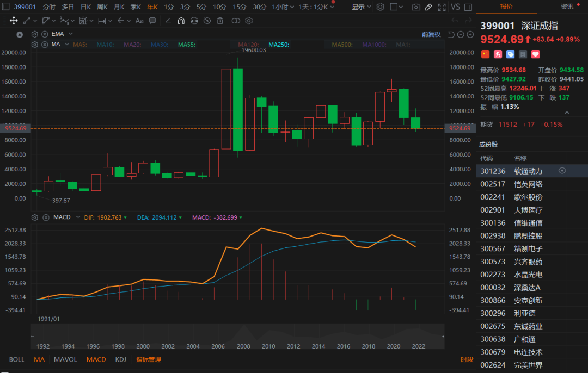The image size is (588, 373).
Task: Open the 1天:1分K dropdown
Action: [x=316, y=7]
